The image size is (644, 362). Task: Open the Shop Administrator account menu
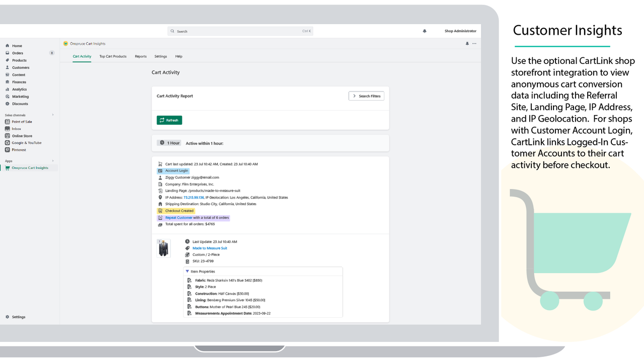click(x=460, y=31)
